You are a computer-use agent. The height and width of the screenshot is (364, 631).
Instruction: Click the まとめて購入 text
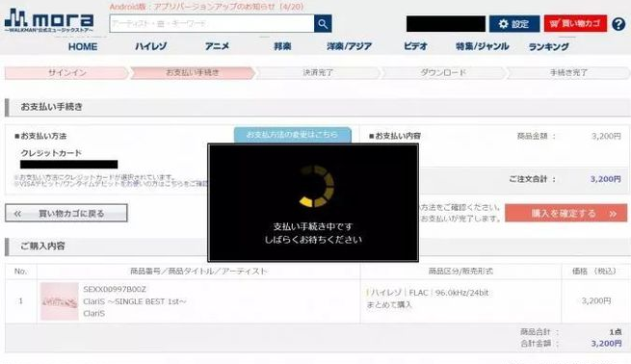click(x=389, y=305)
